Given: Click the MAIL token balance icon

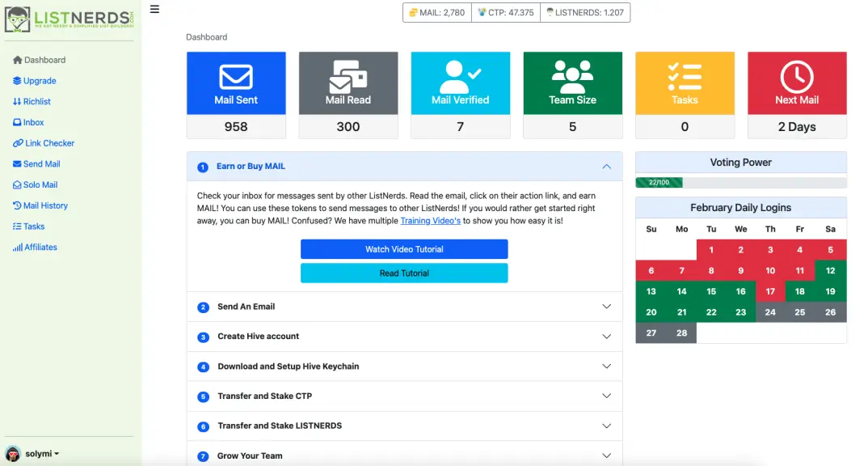Looking at the screenshot, I should 413,12.
